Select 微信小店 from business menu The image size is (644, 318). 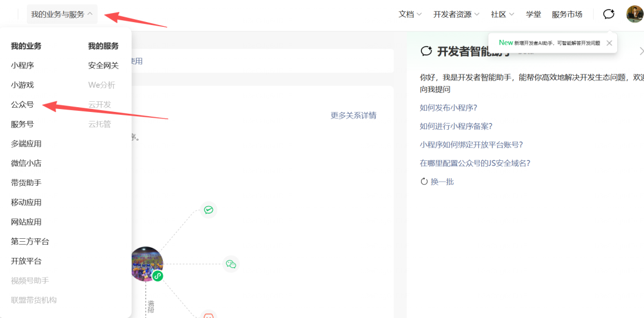26,163
